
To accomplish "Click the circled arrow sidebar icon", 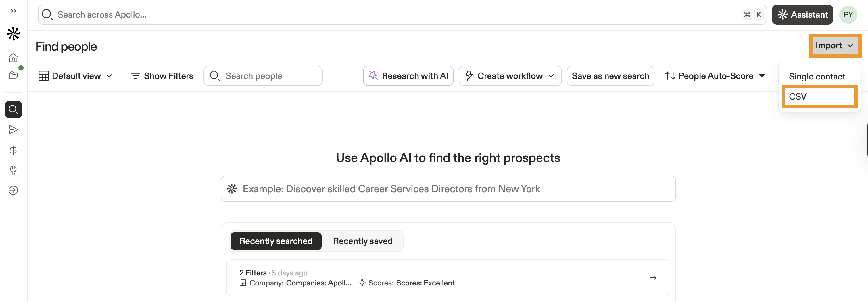I will 13,190.
